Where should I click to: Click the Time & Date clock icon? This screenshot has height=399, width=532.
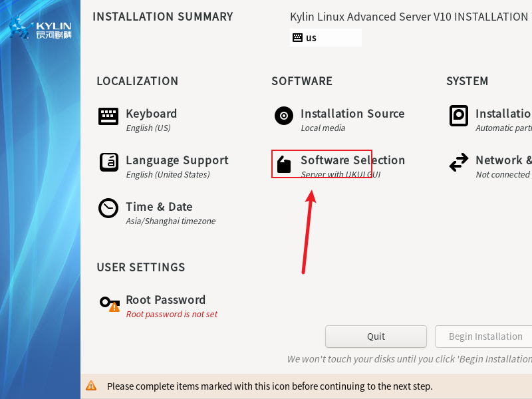pyautogui.click(x=108, y=209)
